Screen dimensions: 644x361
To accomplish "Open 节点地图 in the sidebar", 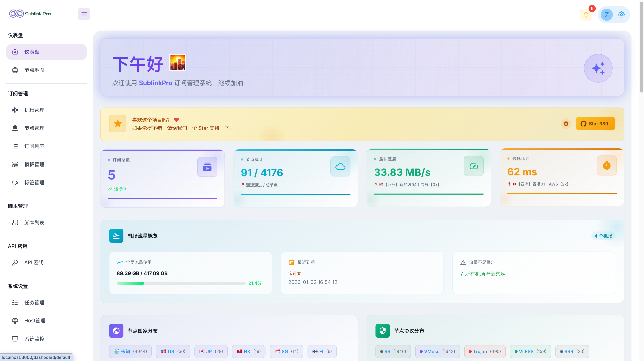I will click(47, 70).
